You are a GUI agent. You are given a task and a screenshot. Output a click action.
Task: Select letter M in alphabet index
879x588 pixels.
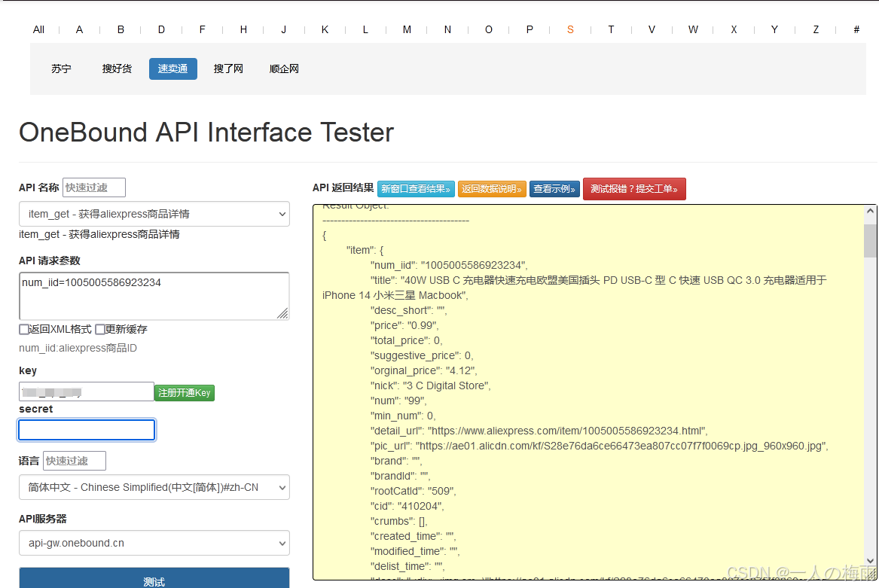(407, 29)
